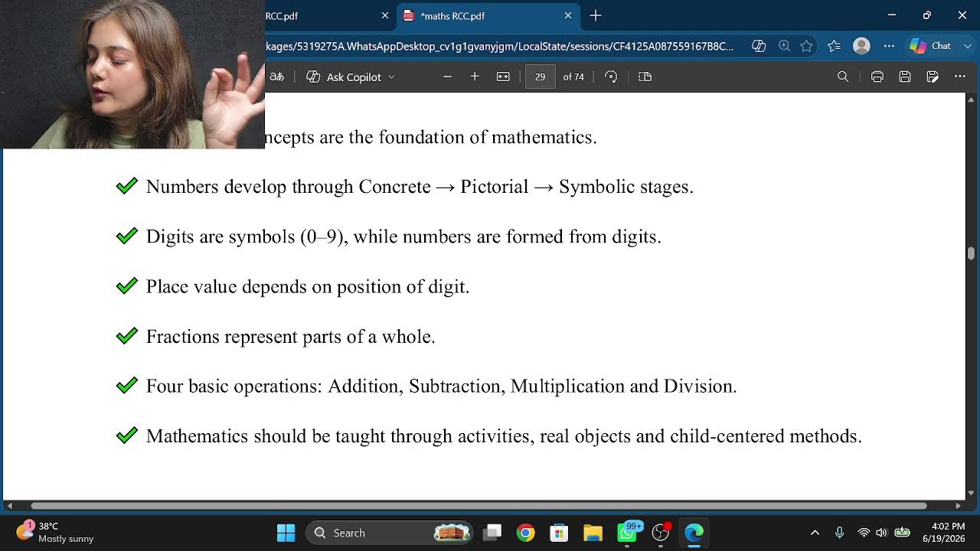980x551 pixels.
Task: Click the read aloud language icon
Action: tap(277, 77)
